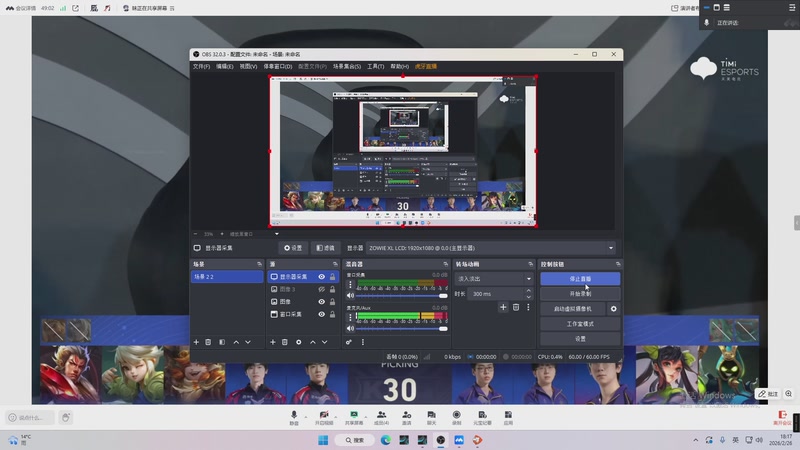
Task: Open source properties gear in Sources footer
Action: [299, 342]
